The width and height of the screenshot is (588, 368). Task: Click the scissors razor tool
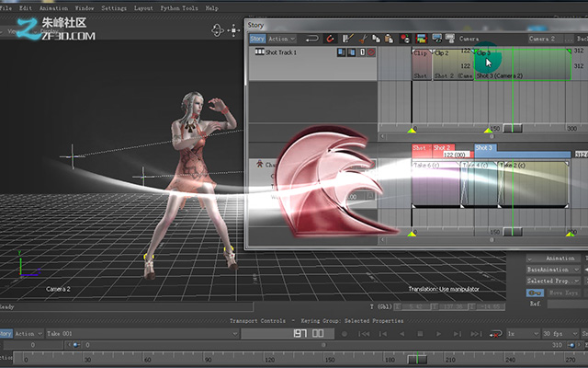click(x=363, y=39)
